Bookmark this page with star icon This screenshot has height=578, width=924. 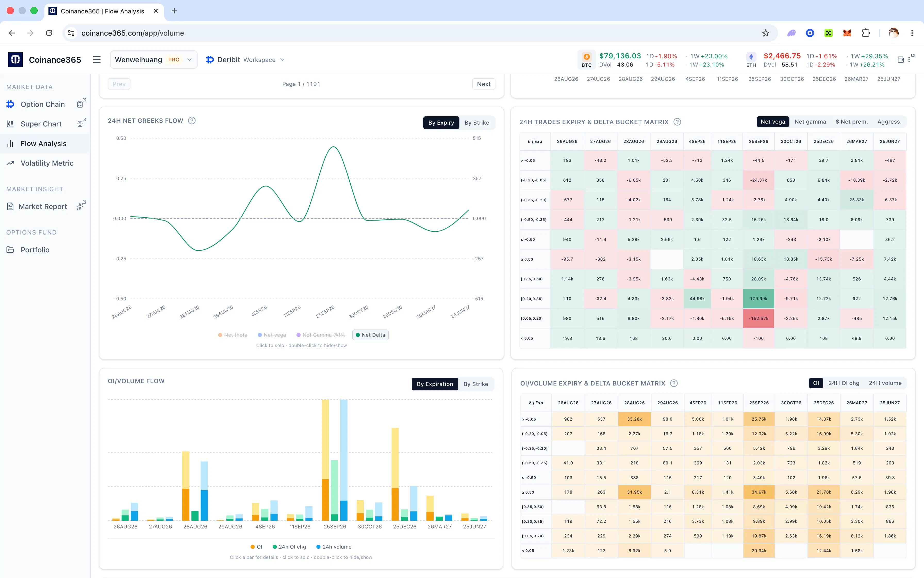pos(765,33)
